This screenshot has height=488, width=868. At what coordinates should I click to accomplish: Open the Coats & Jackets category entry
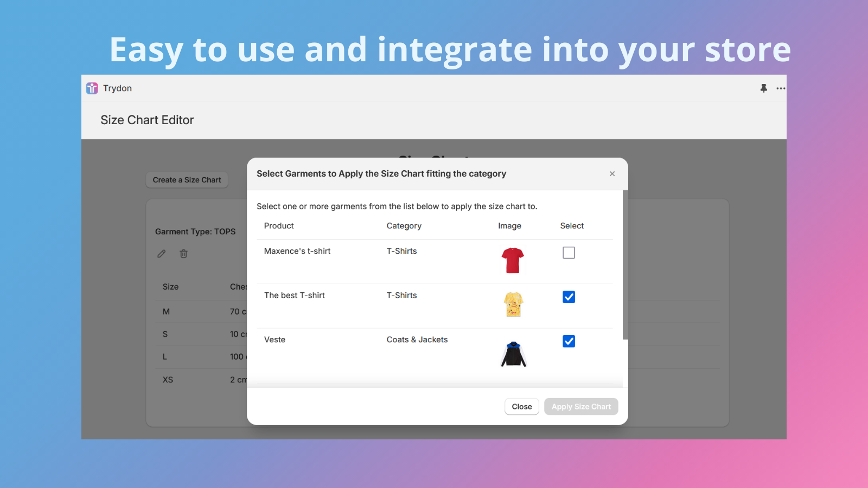click(x=417, y=339)
